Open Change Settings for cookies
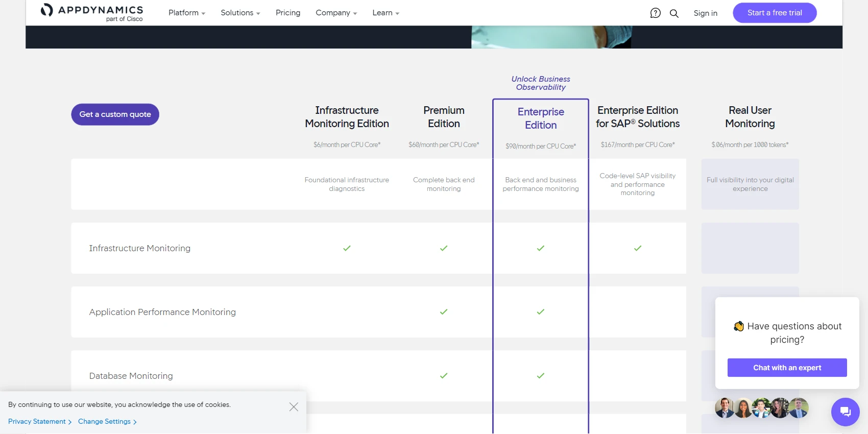The width and height of the screenshot is (868, 434). pos(107,422)
